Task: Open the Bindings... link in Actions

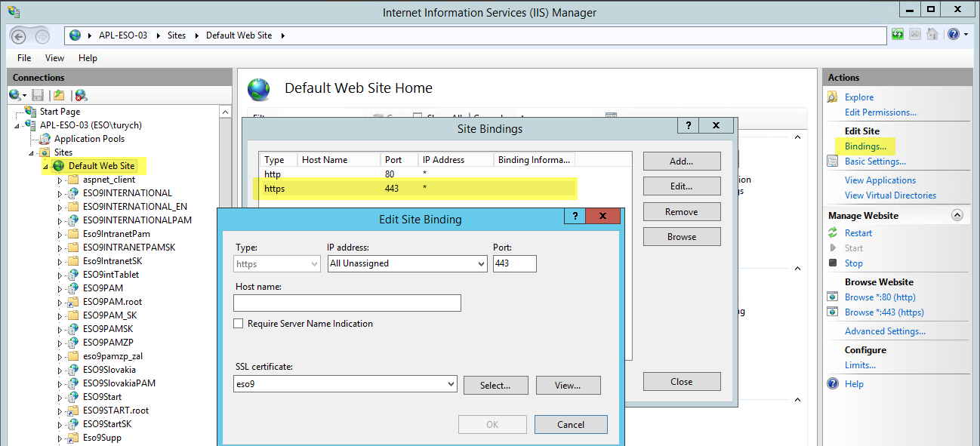Action: (x=865, y=146)
